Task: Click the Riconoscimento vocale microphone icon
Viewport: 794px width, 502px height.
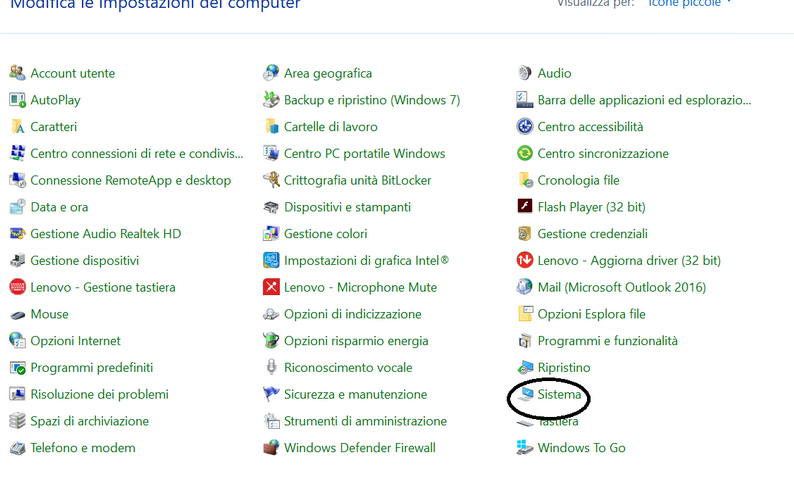Action: point(271,368)
